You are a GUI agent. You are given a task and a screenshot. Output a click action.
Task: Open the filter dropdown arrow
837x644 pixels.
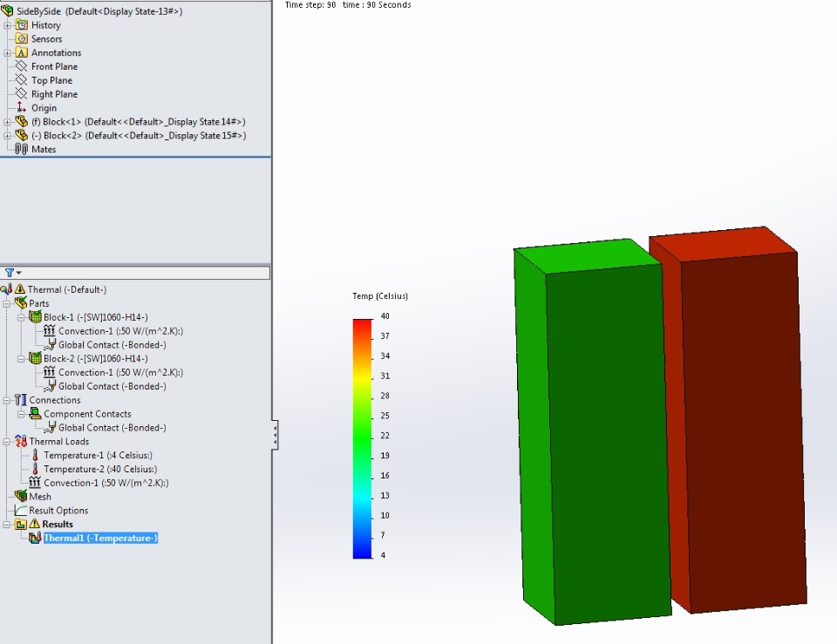[x=18, y=273]
